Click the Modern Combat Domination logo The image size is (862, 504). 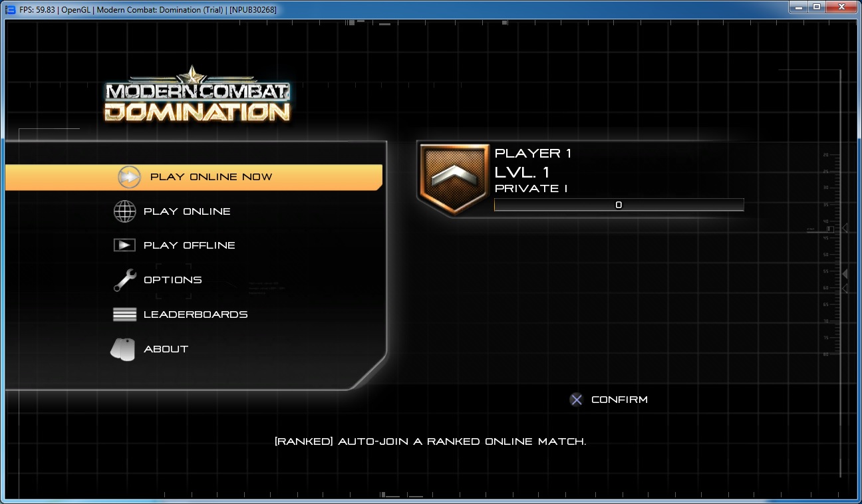pos(198,94)
